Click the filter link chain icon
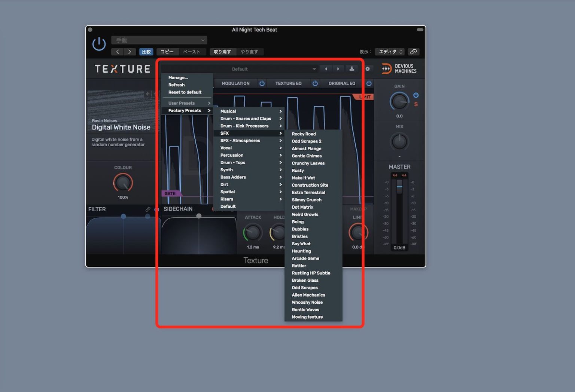Screen dimensions: 575x392 [148, 209]
